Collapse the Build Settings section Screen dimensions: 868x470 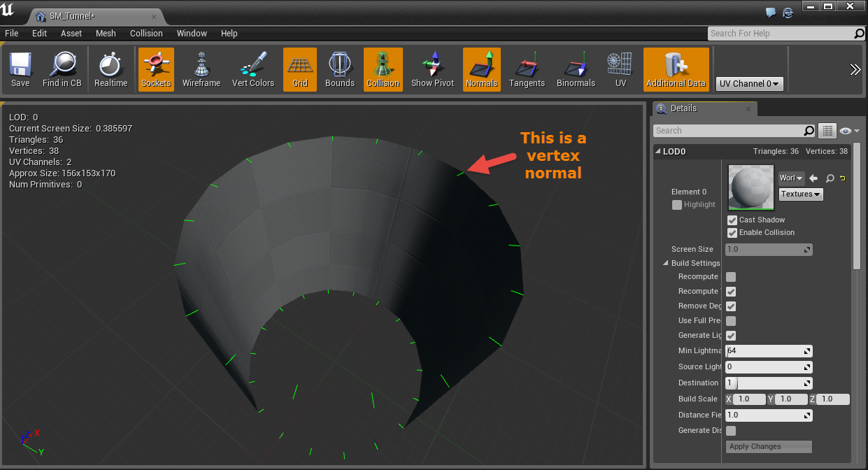tap(666, 263)
